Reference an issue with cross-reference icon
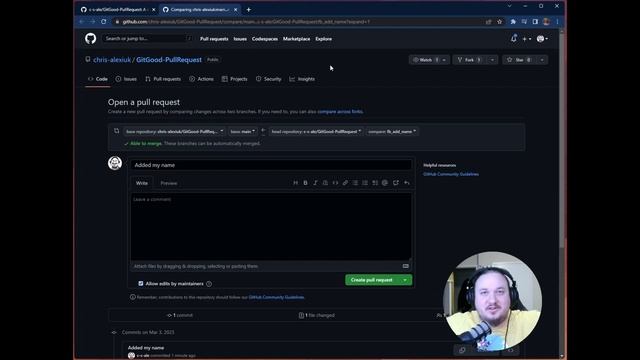Image resolution: width=640 pixels, height=360 pixels. point(396,183)
